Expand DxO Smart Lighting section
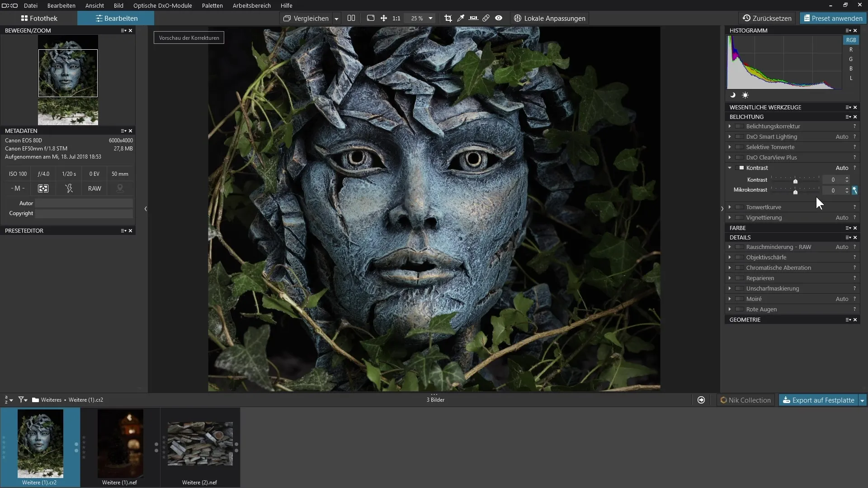The image size is (868, 488). tap(730, 136)
